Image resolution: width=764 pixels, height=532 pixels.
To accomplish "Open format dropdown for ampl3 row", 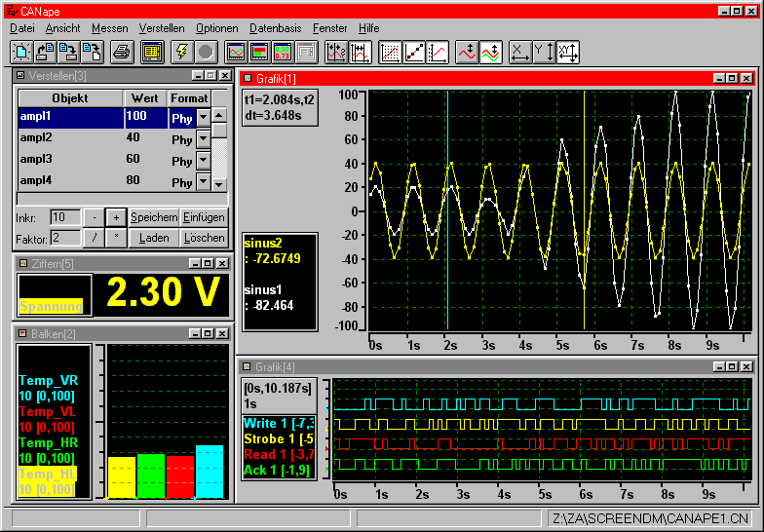I will click(203, 160).
